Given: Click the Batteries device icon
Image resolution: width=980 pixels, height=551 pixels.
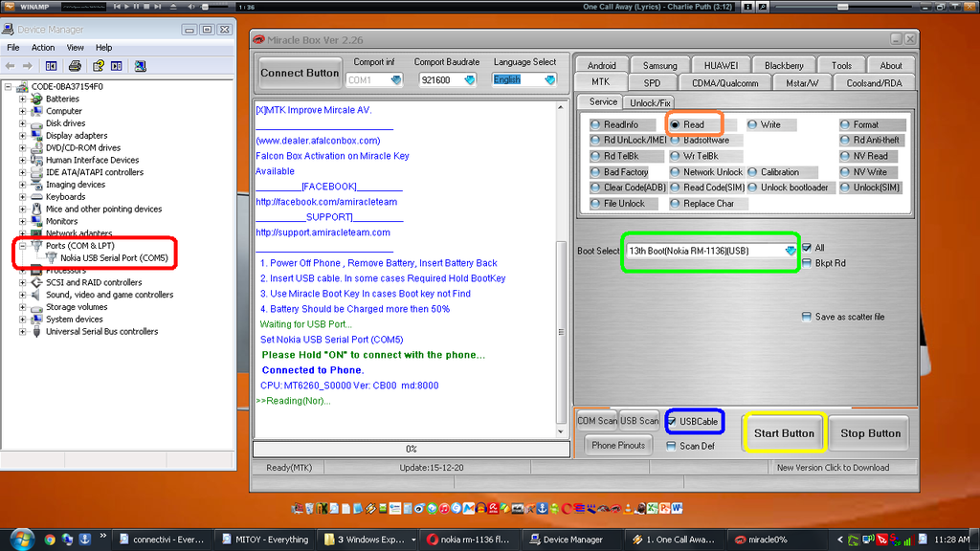Looking at the screenshot, I should 36,99.
